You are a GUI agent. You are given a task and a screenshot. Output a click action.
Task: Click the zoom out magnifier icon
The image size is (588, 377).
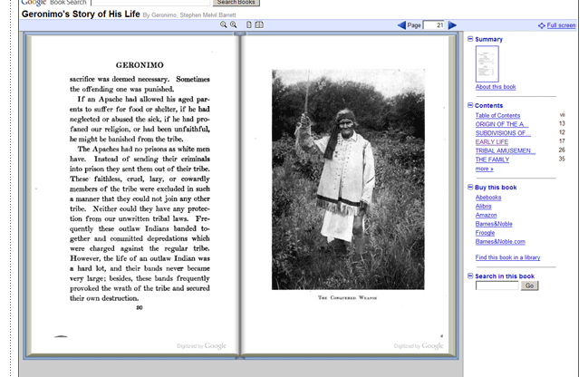point(224,25)
